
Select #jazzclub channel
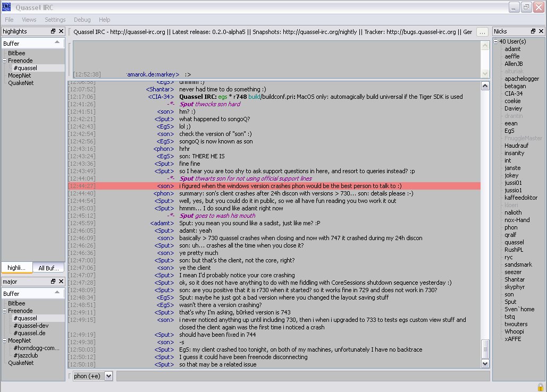point(26,355)
